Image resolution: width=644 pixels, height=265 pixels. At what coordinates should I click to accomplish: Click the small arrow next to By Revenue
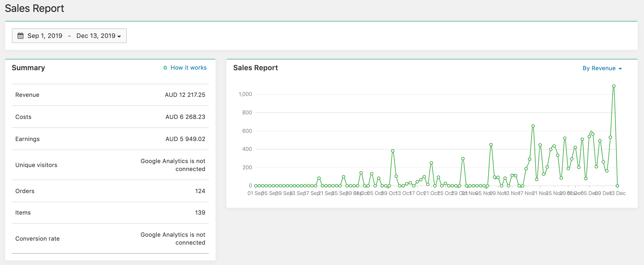tap(620, 69)
